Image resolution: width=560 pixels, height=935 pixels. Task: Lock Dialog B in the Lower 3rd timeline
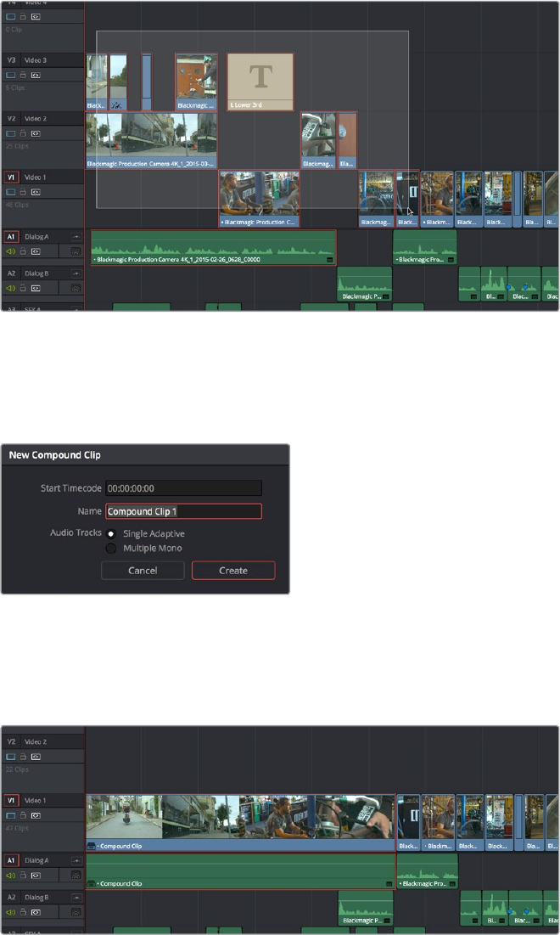point(23,288)
